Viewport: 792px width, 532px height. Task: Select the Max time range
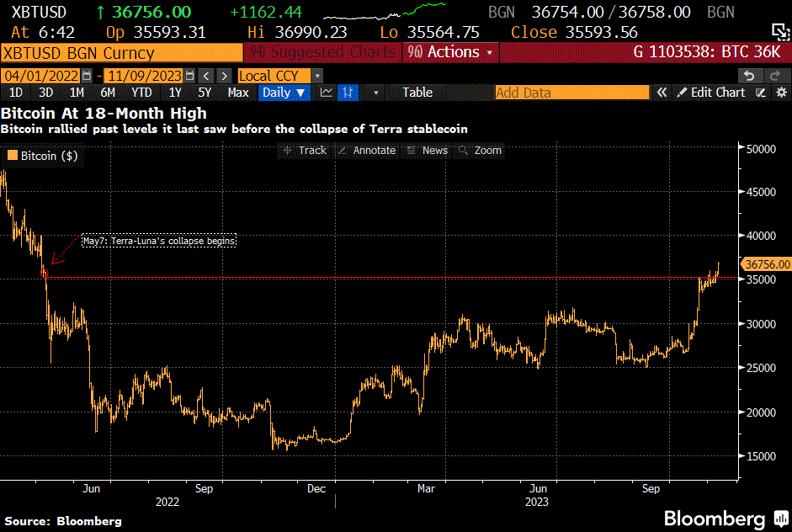pos(238,93)
